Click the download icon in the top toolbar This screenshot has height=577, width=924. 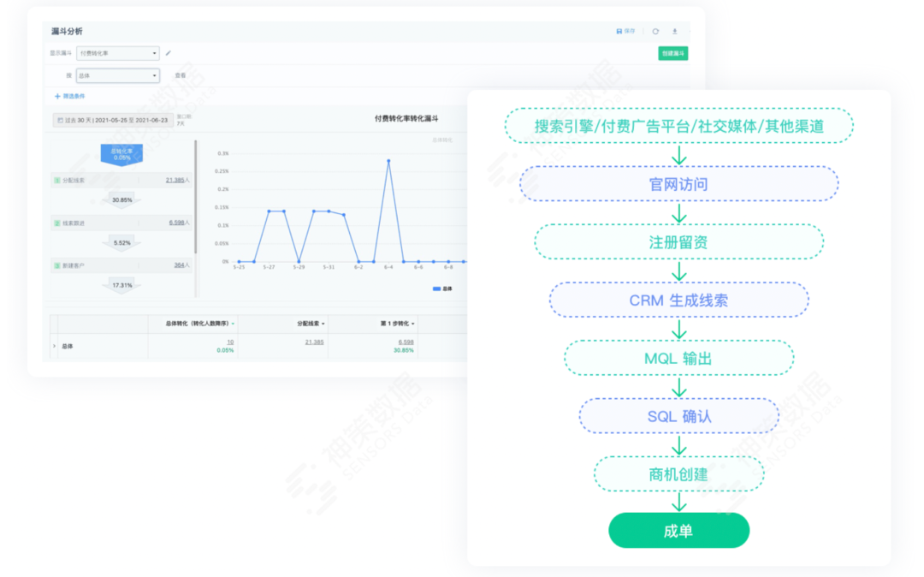[x=675, y=31]
